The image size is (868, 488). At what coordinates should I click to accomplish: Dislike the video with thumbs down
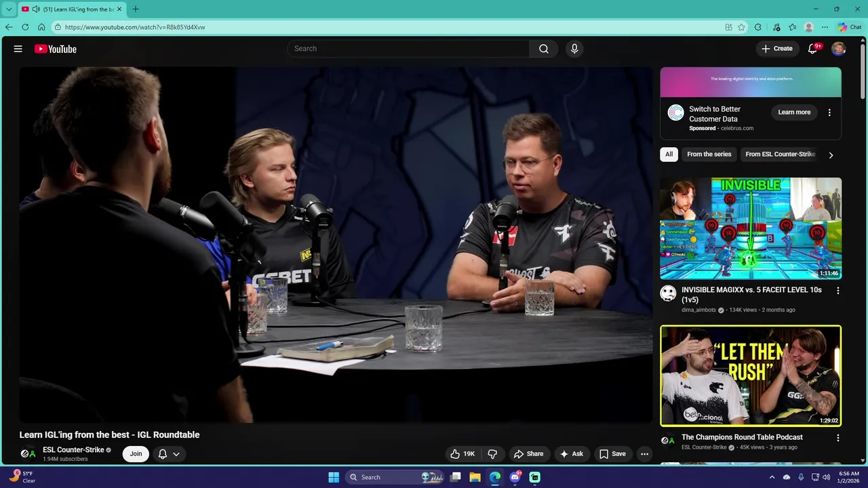(x=492, y=454)
